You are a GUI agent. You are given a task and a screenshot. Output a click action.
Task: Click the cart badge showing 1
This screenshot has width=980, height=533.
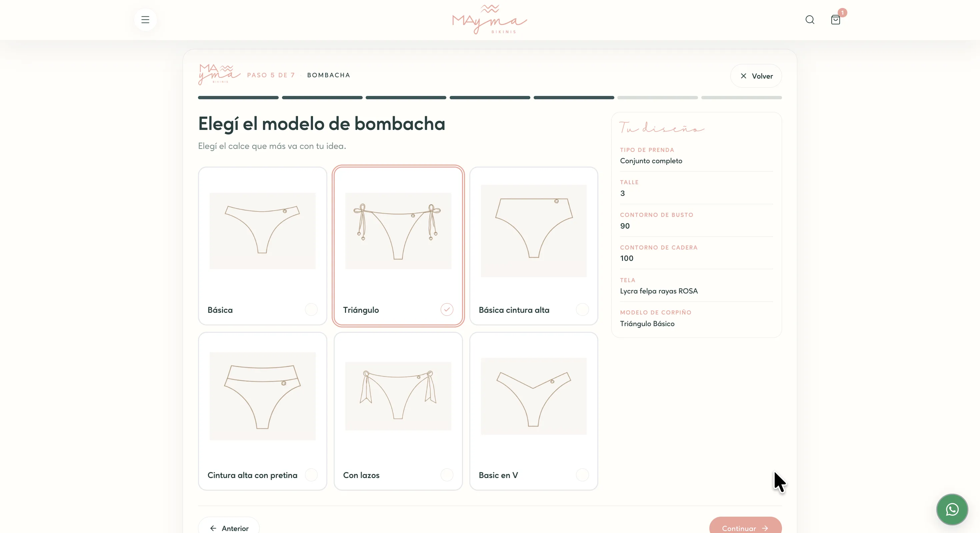point(842,13)
